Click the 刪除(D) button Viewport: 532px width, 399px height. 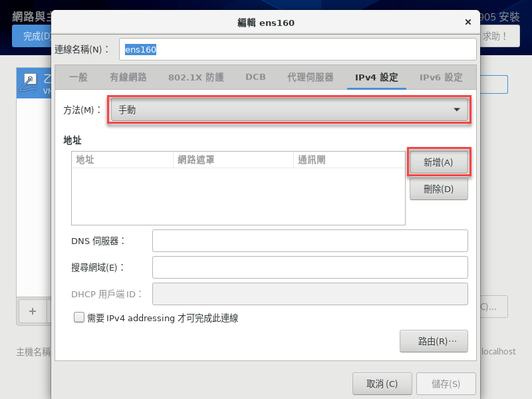(x=438, y=189)
